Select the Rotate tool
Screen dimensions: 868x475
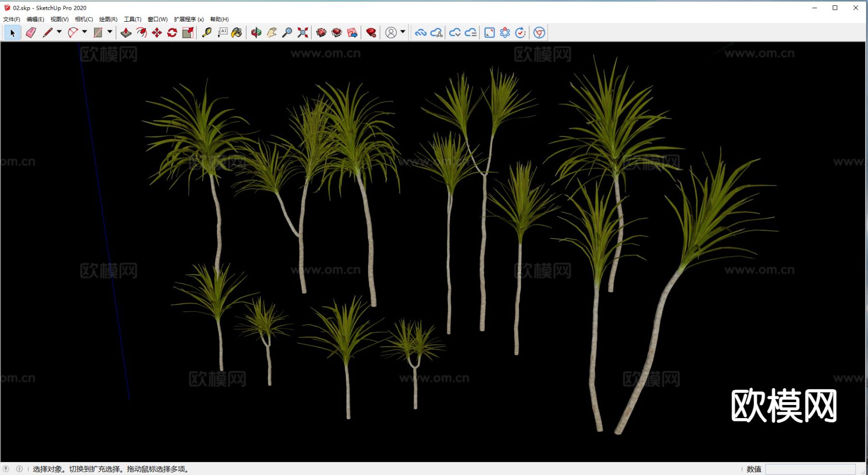pyautogui.click(x=172, y=32)
